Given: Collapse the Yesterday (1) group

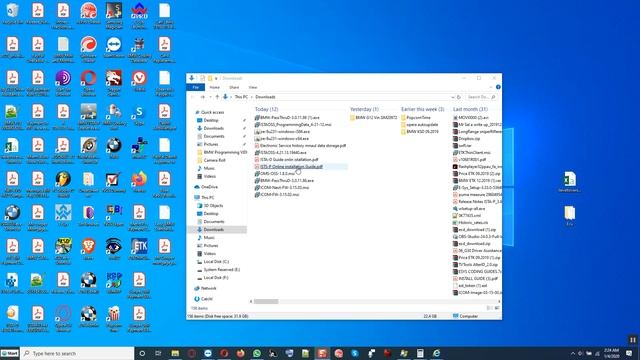Looking at the screenshot, I should 364,109.
